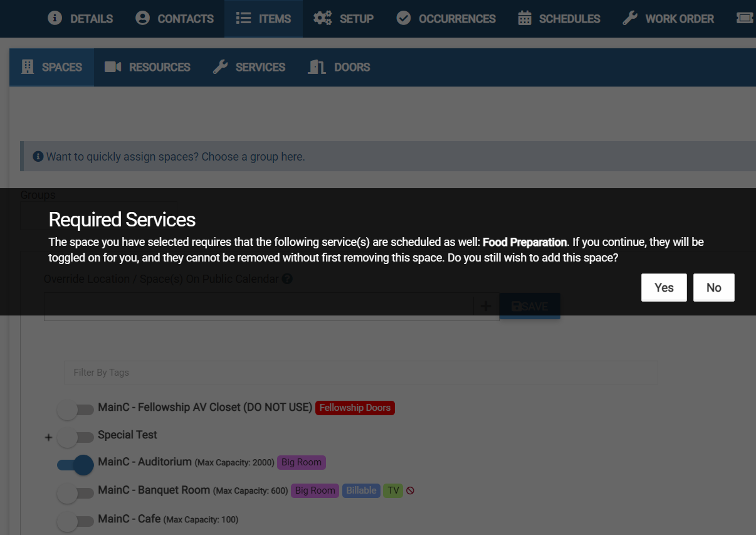Click the Doors icon in subnav
Viewport: 756px width, 535px height.
pyautogui.click(x=317, y=67)
